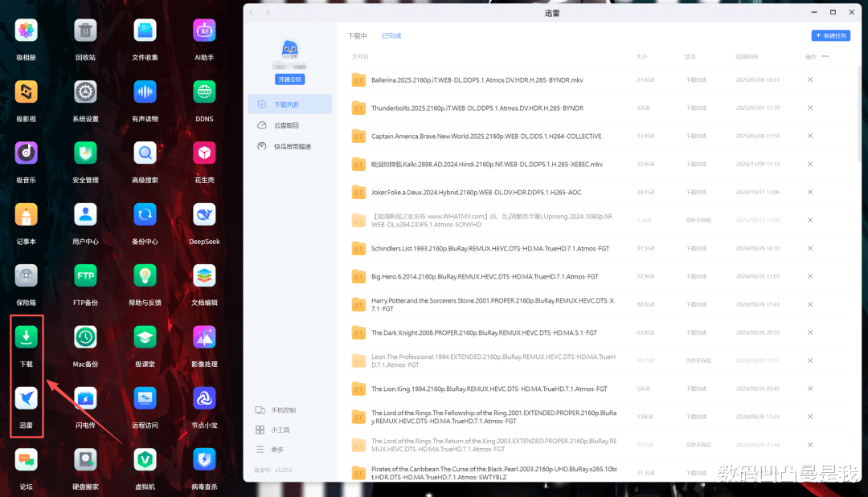This screenshot has height=497, width=868.
Task: Select the Ballerina.2025.2160p file name
Action: (x=477, y=80)
